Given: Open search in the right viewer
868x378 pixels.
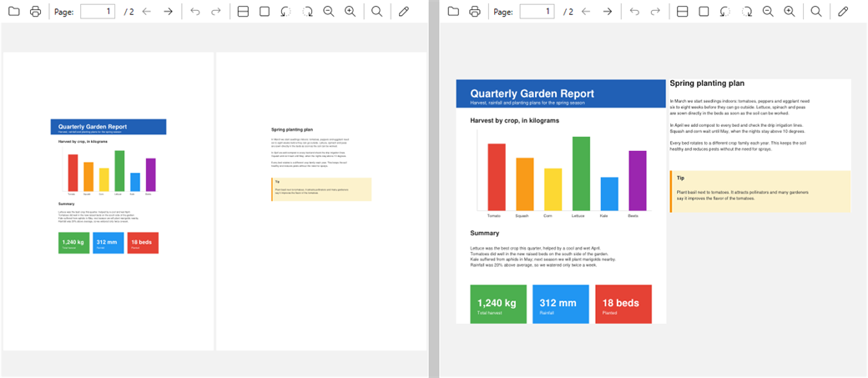Looking at the screenshot, I should pos(816,12).
